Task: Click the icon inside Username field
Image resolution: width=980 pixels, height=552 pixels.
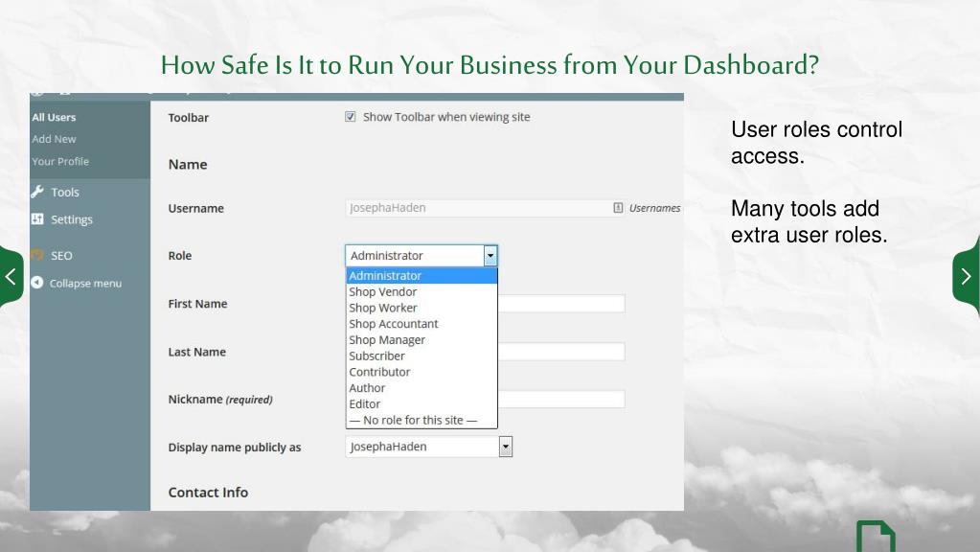Action: click(618, 208)
